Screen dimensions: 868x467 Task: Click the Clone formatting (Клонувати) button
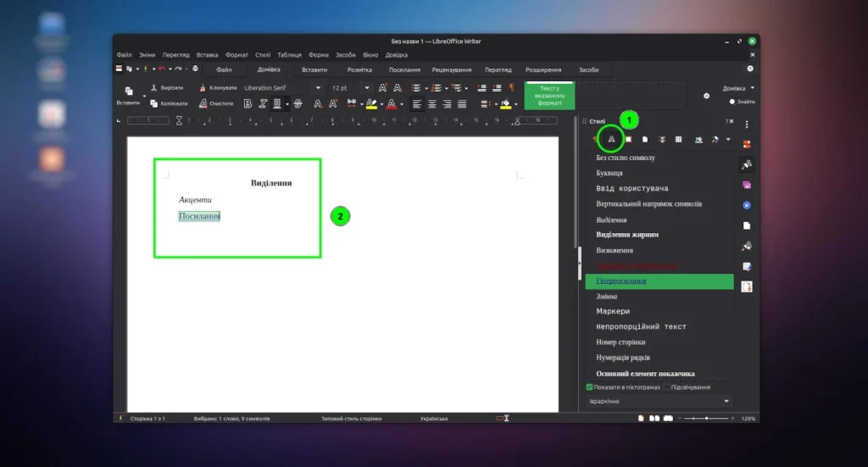[x=218, y=87]
